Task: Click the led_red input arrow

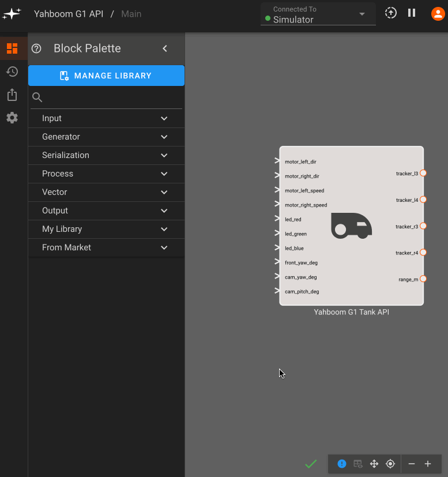Action: (x=277, y=219)
